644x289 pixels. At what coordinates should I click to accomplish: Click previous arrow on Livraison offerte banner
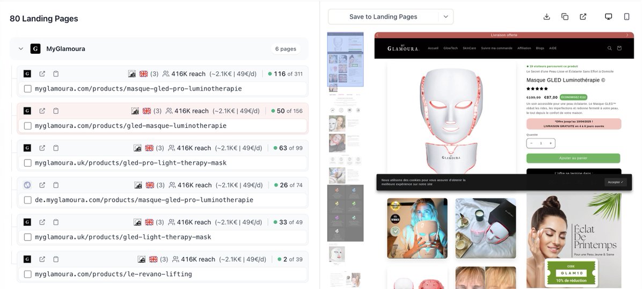tap(377, 35)
